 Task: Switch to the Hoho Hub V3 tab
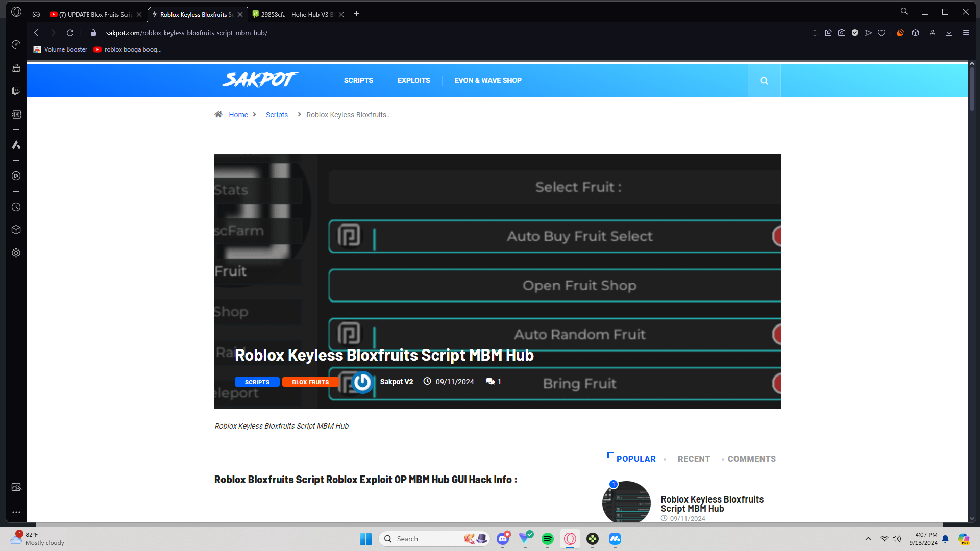pyautogui.click(x=298, y=14)
